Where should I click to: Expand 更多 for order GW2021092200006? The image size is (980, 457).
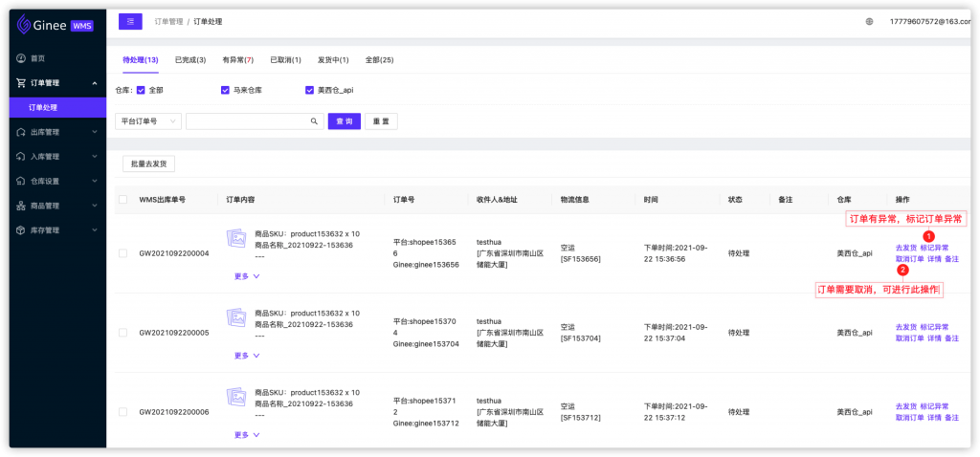click(x=247, y=434)
